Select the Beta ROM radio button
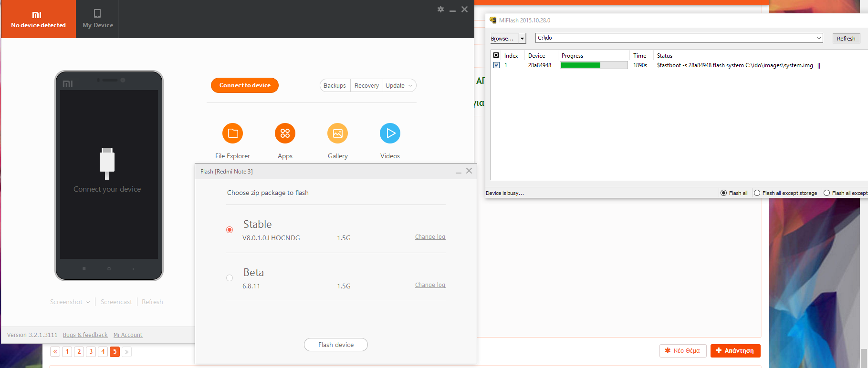This screenshot has height=368, width=868. coord(230,278)
